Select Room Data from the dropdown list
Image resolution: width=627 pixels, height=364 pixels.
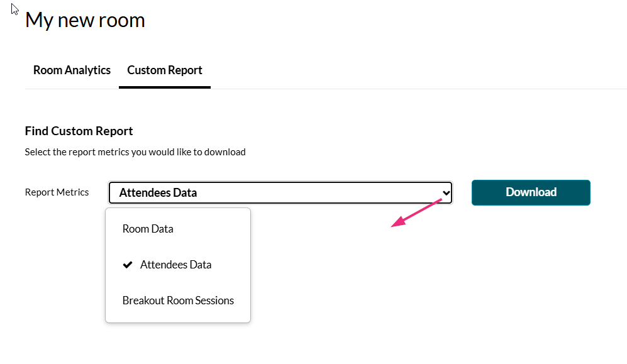[x=148, y=229]
